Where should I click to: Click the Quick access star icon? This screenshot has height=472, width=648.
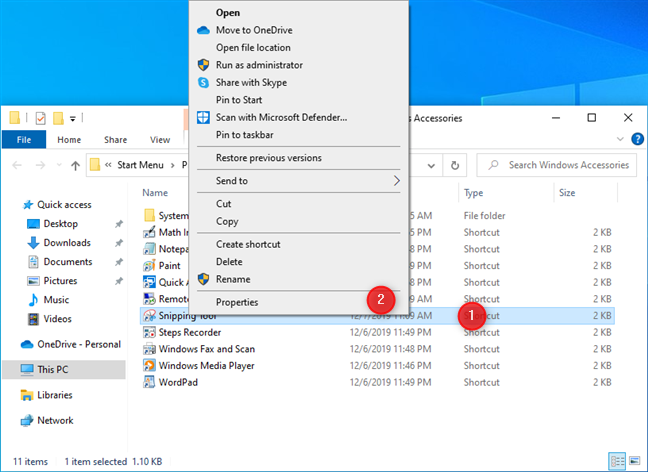tap(28, 205)
